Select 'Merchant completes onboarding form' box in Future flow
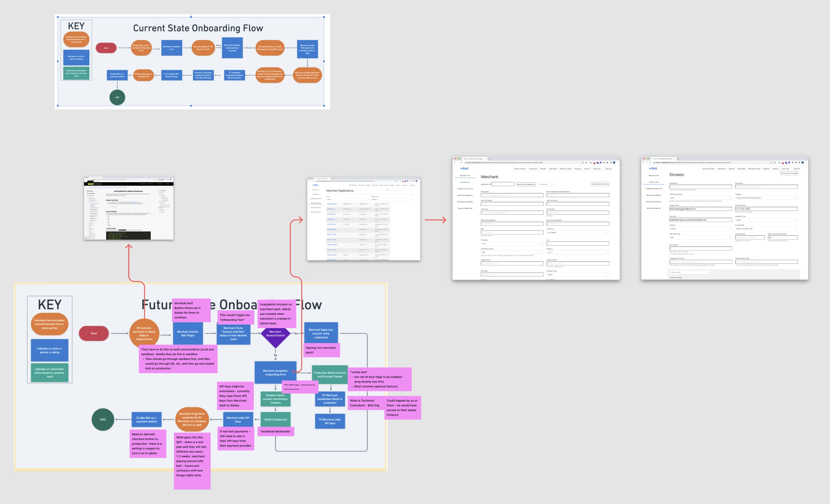830x504 pixels. pyautogui.click(x=275, y=372)
